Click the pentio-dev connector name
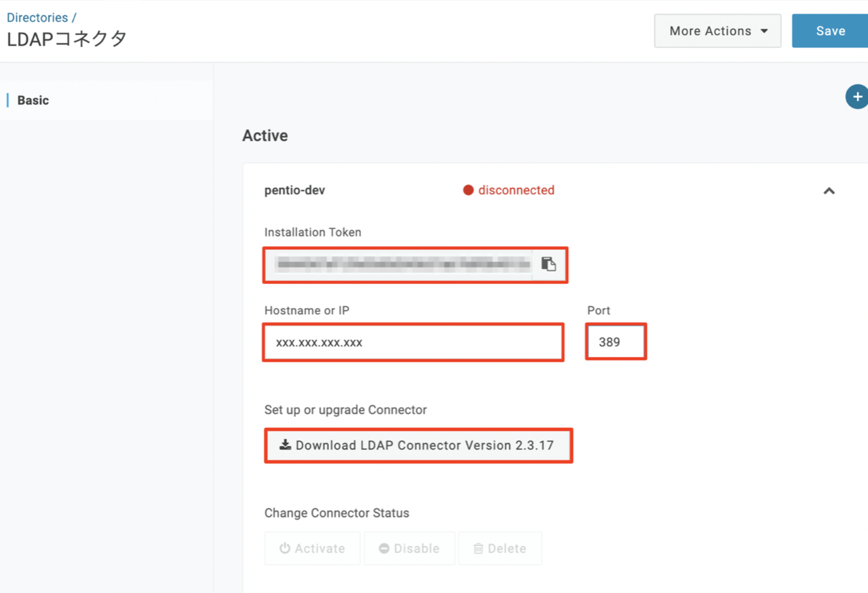 294,190
